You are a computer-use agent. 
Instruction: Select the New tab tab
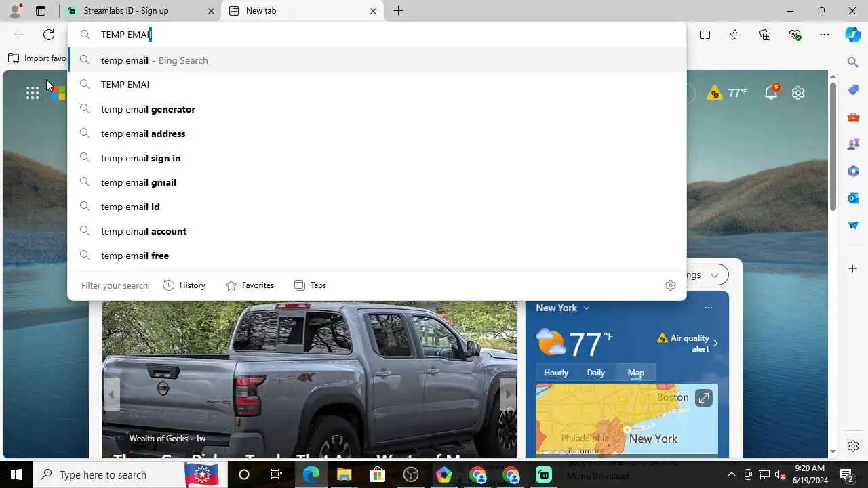[x=302, y=11]
